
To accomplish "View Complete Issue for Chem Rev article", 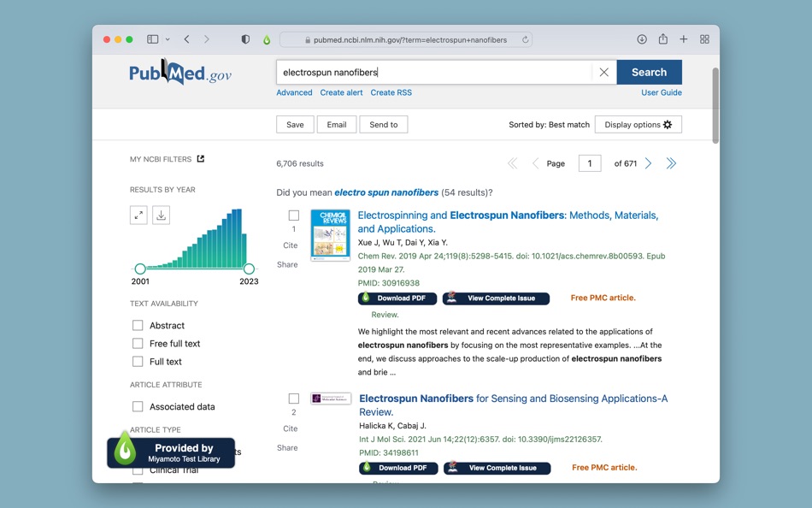I will pos(496,298).
